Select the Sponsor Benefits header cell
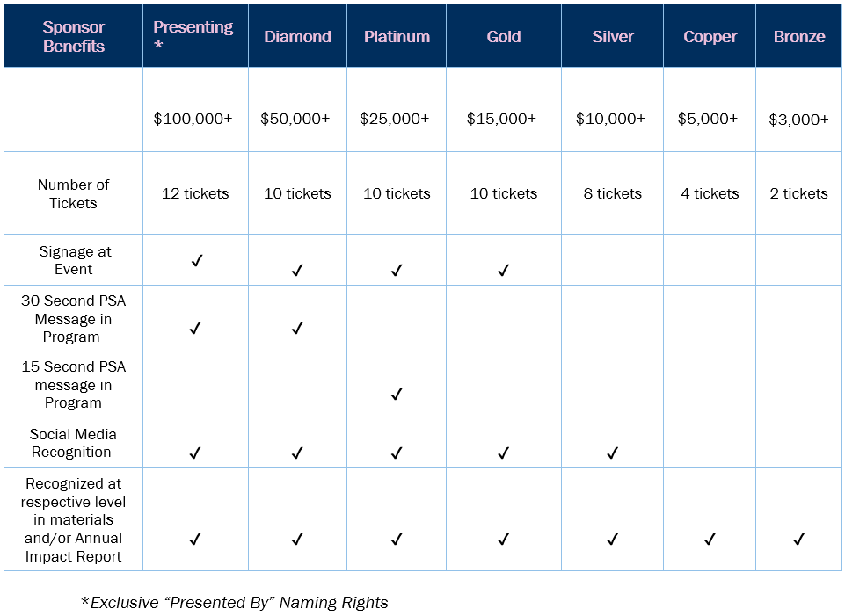Viewport: 845px width, 616px height. coord(73,35)
